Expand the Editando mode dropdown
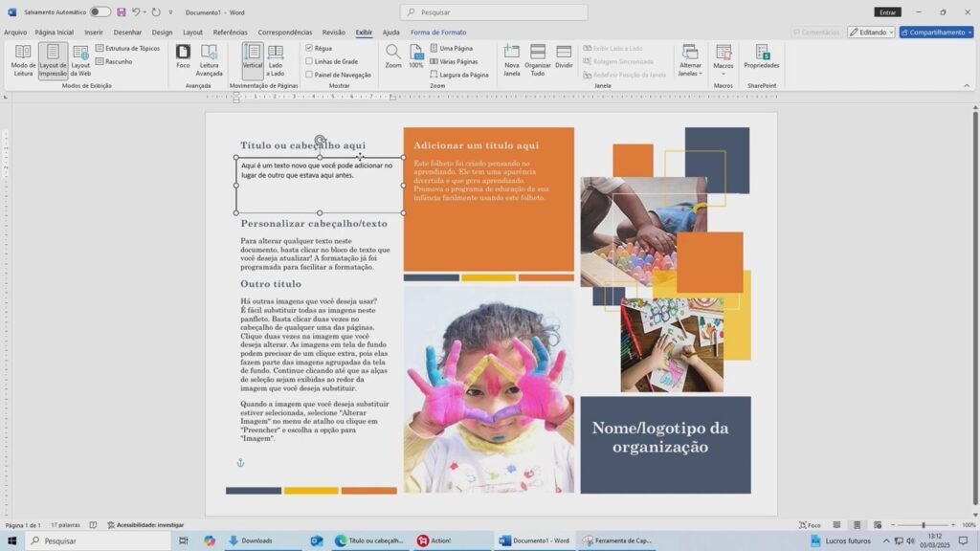 pos(871,32)
